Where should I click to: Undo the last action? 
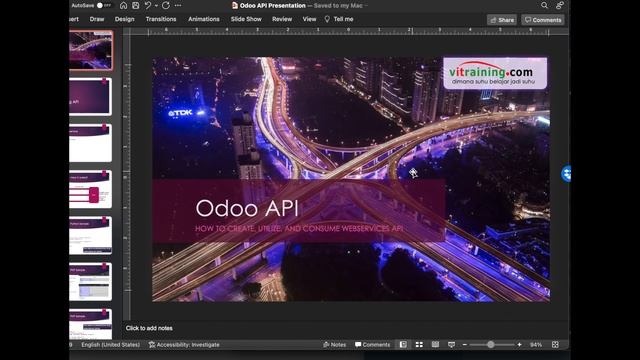(x=148, y=6)
